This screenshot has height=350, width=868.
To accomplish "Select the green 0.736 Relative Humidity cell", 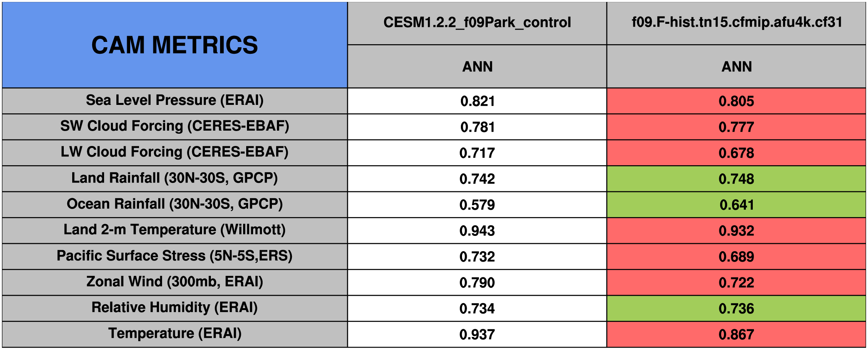I will pos(736,309).
